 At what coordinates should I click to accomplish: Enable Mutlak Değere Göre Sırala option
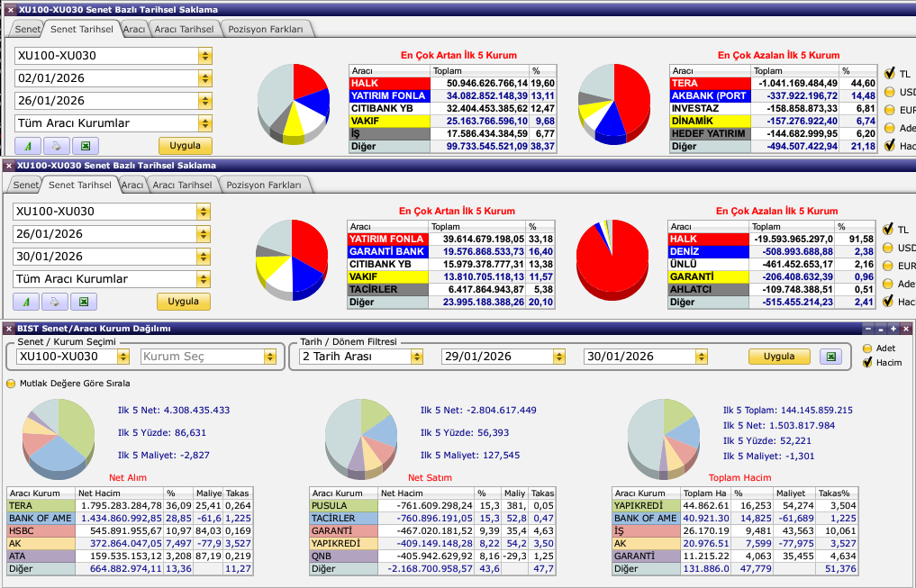[x=12, y=383]
